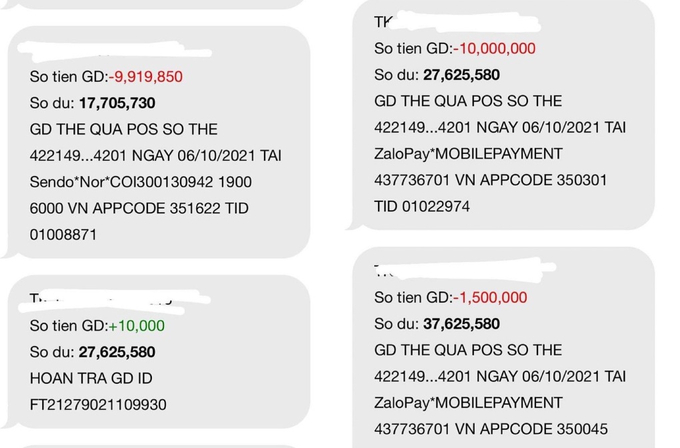Tap the 37,625,580 balance figure
This screenshot has height=448, width=680.
pos(461,324)
